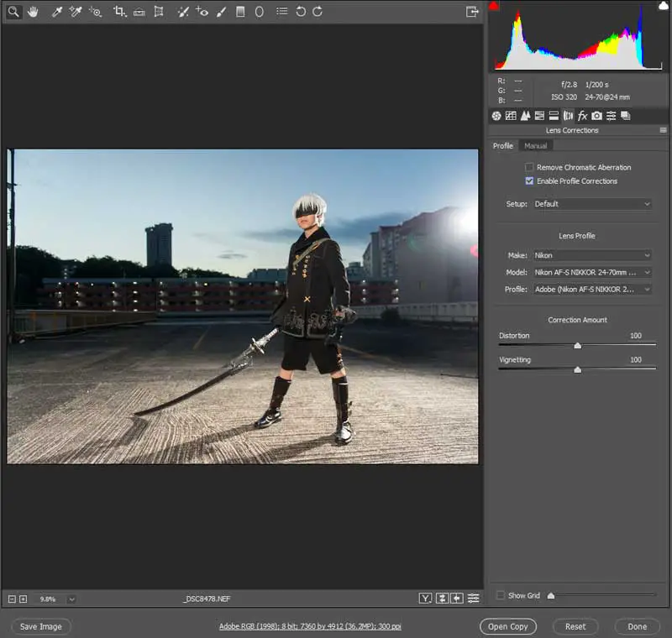Select the Crop tool
The image size is (672, 638).
[119, 12]
